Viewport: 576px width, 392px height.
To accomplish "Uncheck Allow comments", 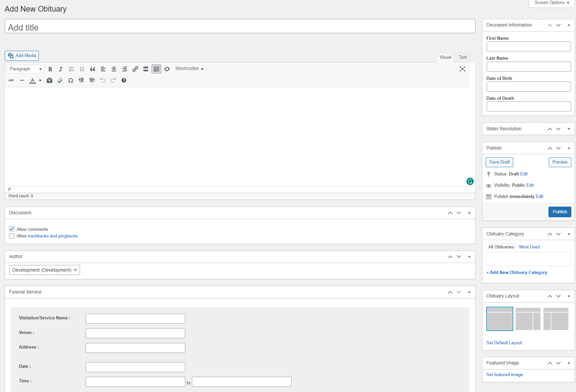I will (12, 229).
